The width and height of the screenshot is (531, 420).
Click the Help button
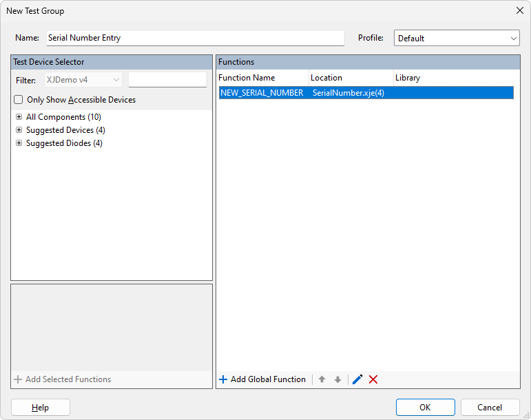coord(41,408)
